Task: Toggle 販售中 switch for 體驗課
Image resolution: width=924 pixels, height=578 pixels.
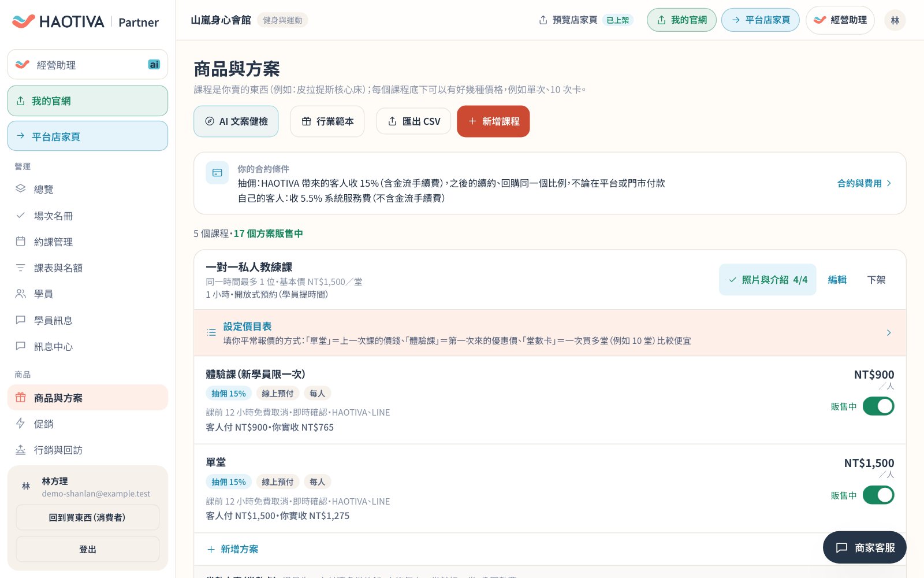Action: point(878,406)
